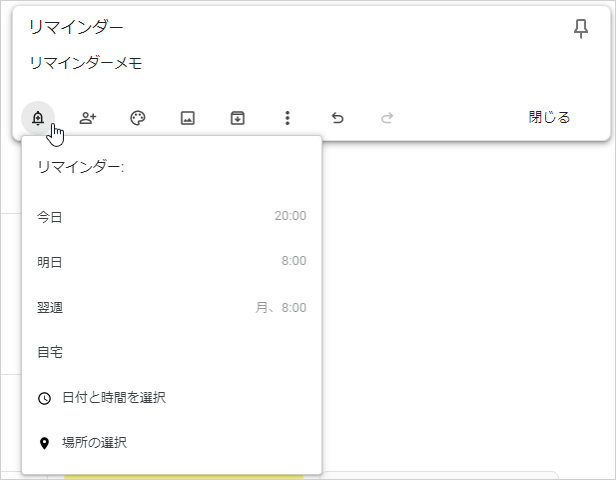The width and height of the screenshot is (616, 480).
Task: Select 今日 20:00 reminder option
Action: click(172, 217)
